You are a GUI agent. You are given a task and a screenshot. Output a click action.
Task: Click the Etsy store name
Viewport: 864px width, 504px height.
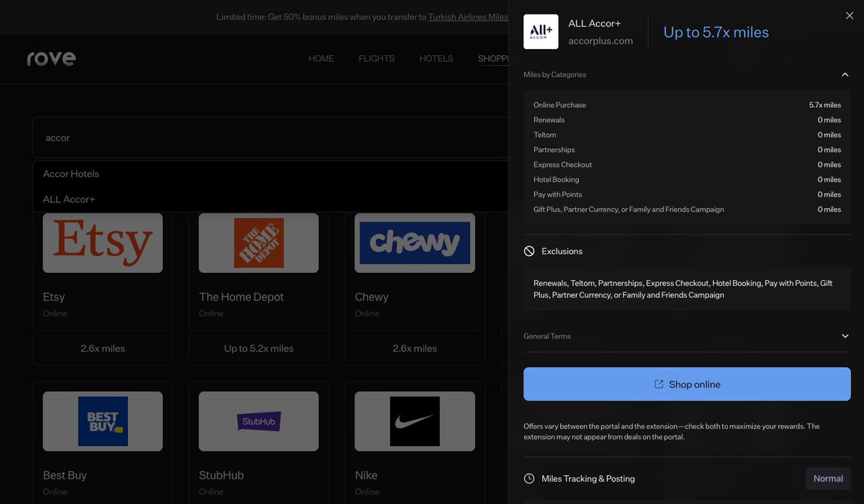coord(54,297)
